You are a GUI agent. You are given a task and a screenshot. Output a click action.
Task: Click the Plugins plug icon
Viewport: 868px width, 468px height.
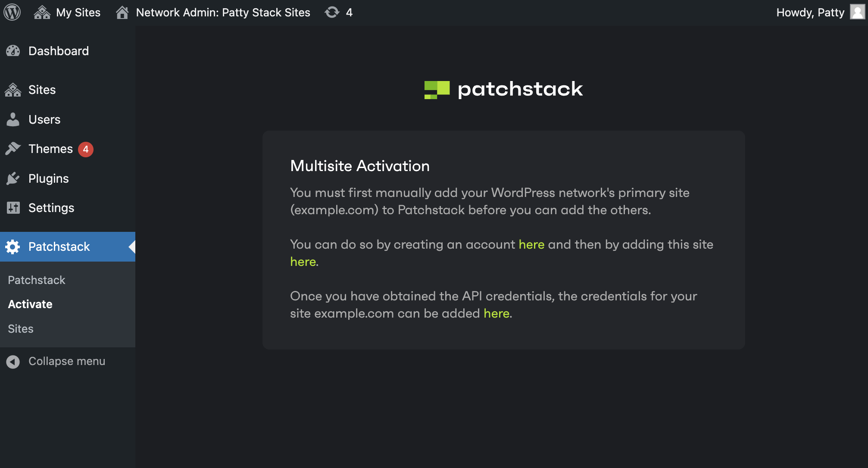(x=13, y=178)
